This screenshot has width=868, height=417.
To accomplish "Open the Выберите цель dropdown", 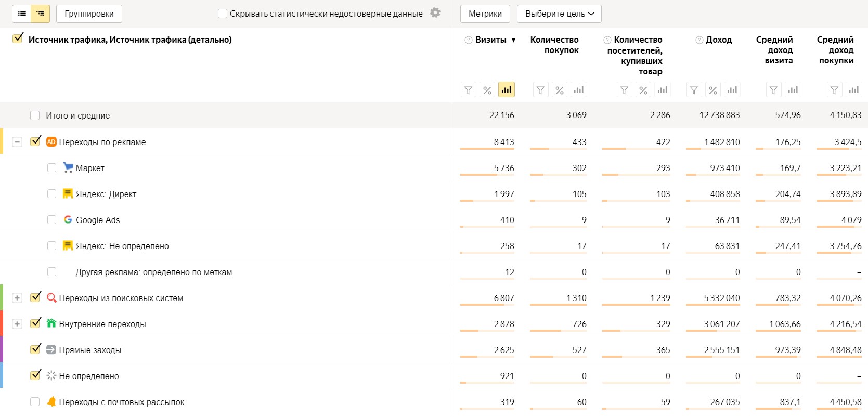I will 559,14.
